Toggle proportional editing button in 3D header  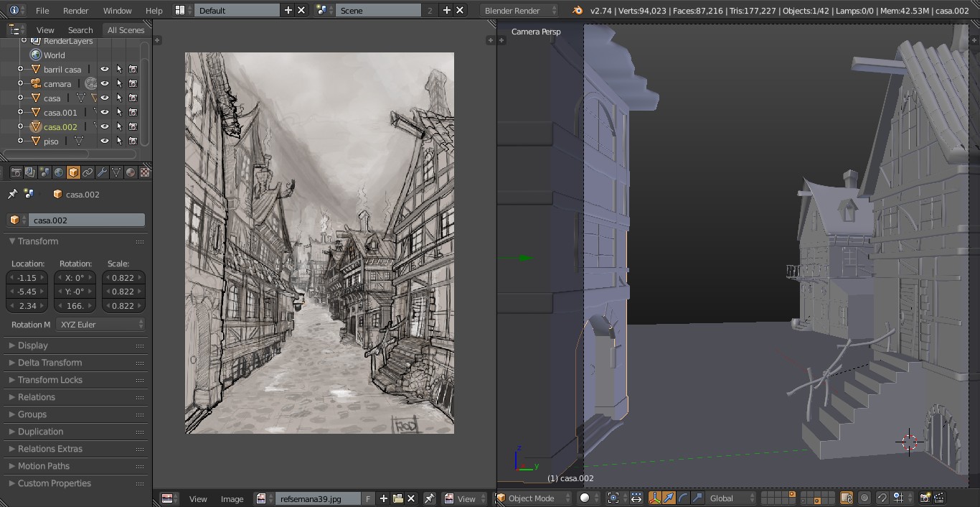(x=864, y=498)
